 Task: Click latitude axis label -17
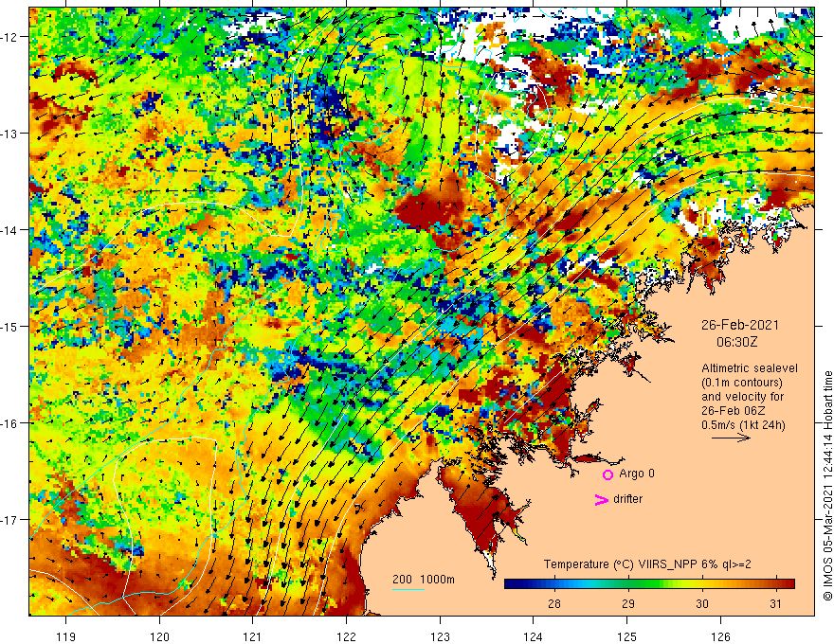9,519
